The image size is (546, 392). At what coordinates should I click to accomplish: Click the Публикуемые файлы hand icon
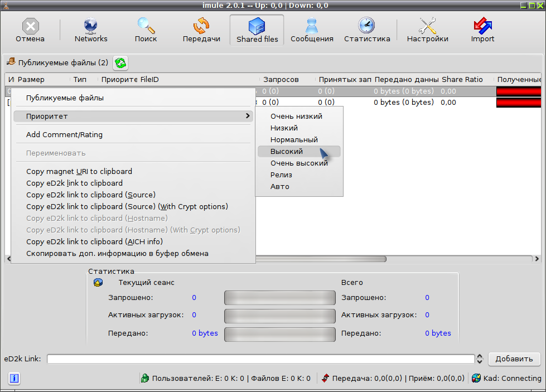[11, 62]
